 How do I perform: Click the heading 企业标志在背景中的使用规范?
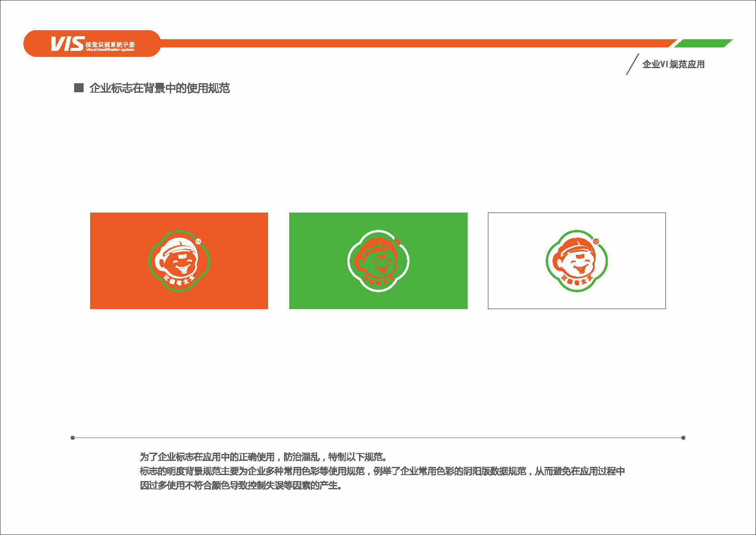coord(159,88)
